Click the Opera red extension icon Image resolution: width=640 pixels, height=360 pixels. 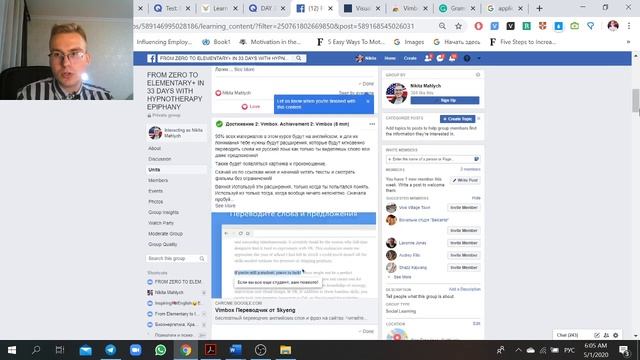click(478, 26)
